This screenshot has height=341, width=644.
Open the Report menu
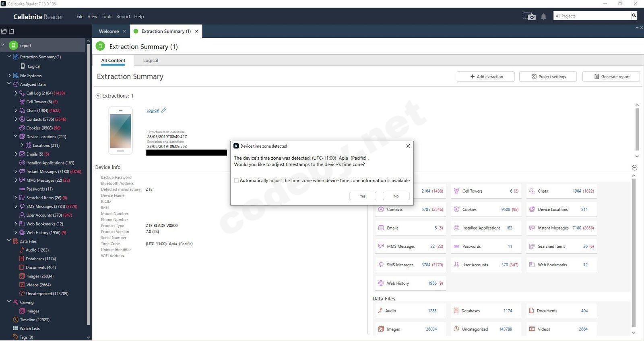click(x=123, y=16)
